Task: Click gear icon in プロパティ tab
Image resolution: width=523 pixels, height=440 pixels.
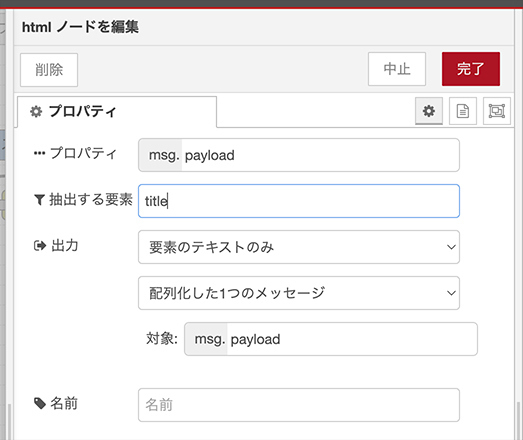Action: [x=36, y=111]
